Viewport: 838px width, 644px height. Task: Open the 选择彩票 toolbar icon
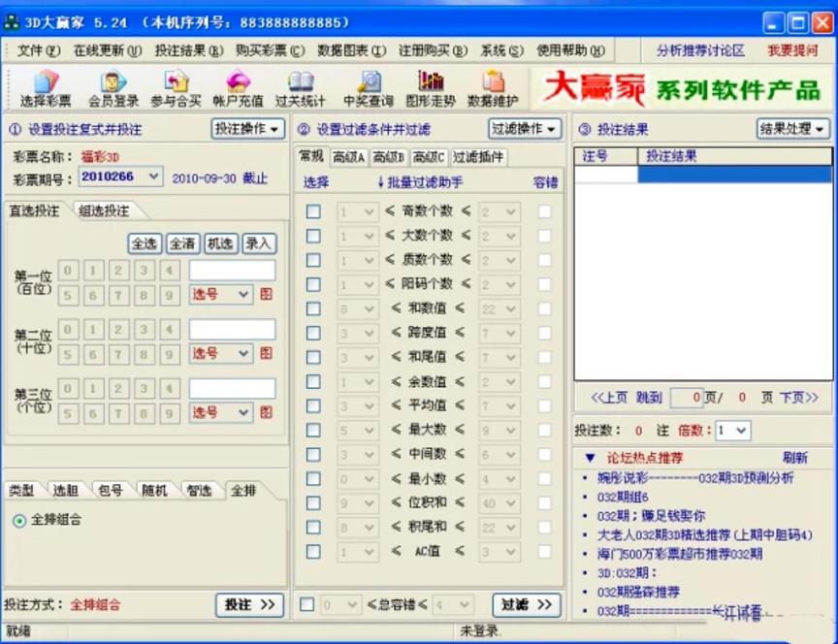(x=46, y=88)
